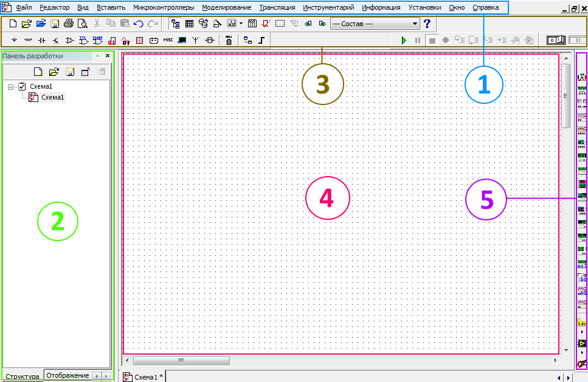
Task: Collapse the Схема1 root tree node
Action: [11, 87]
